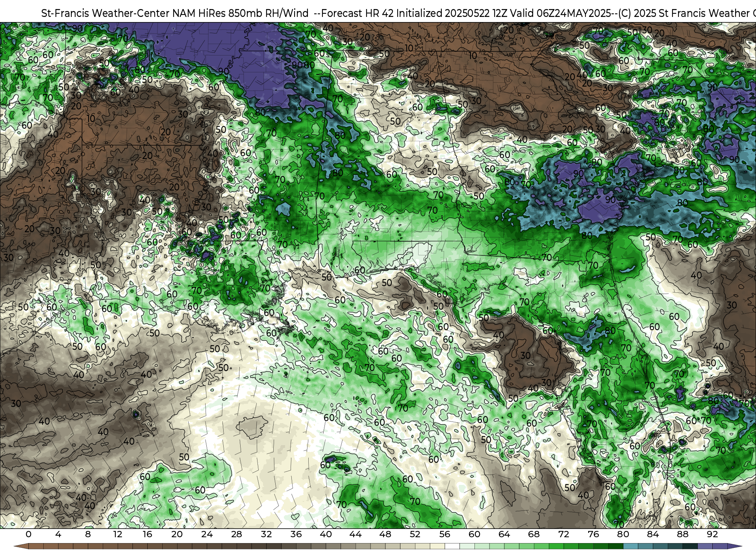Click the colorbar tick label '72'
756x551 pixels.
point(563,534)
